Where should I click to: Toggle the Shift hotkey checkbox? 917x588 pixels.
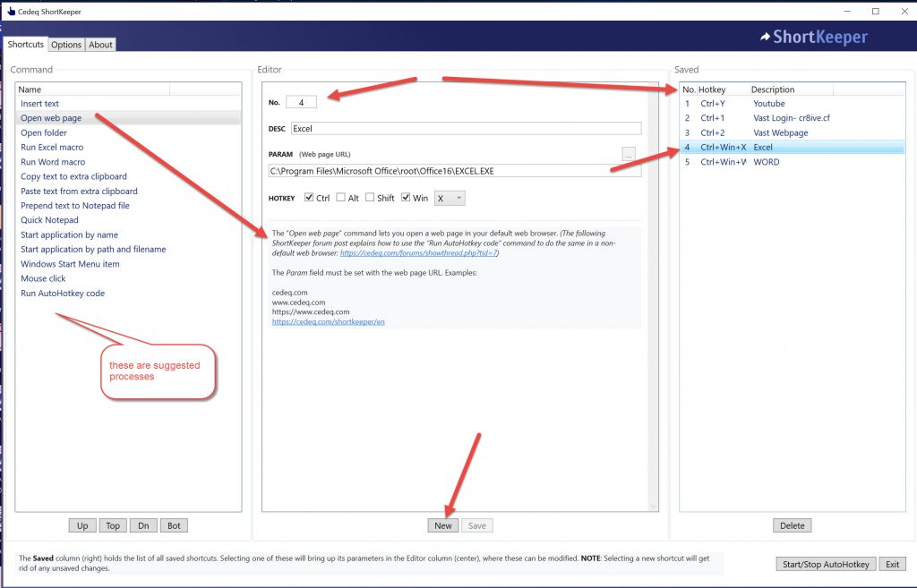click(370, 198)
